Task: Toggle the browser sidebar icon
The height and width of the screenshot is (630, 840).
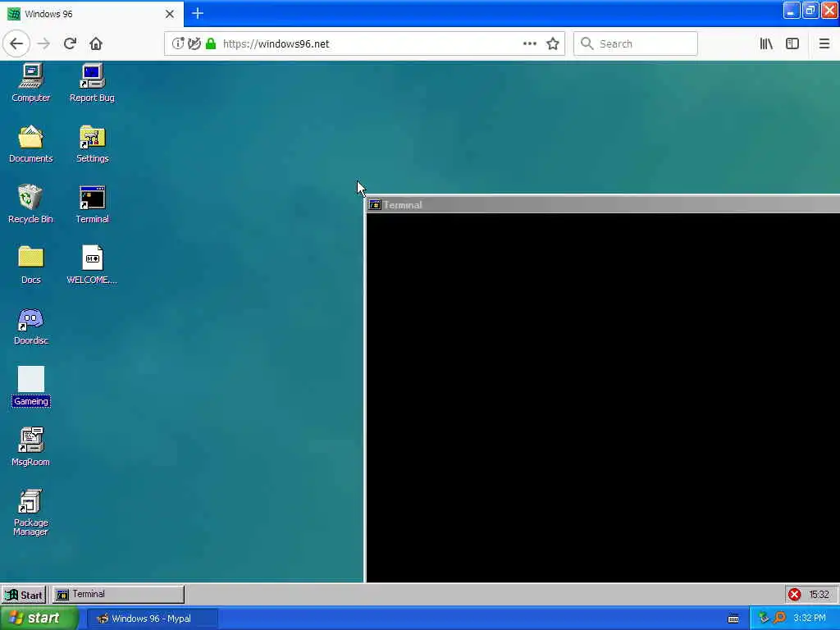Action: [792, 43]
